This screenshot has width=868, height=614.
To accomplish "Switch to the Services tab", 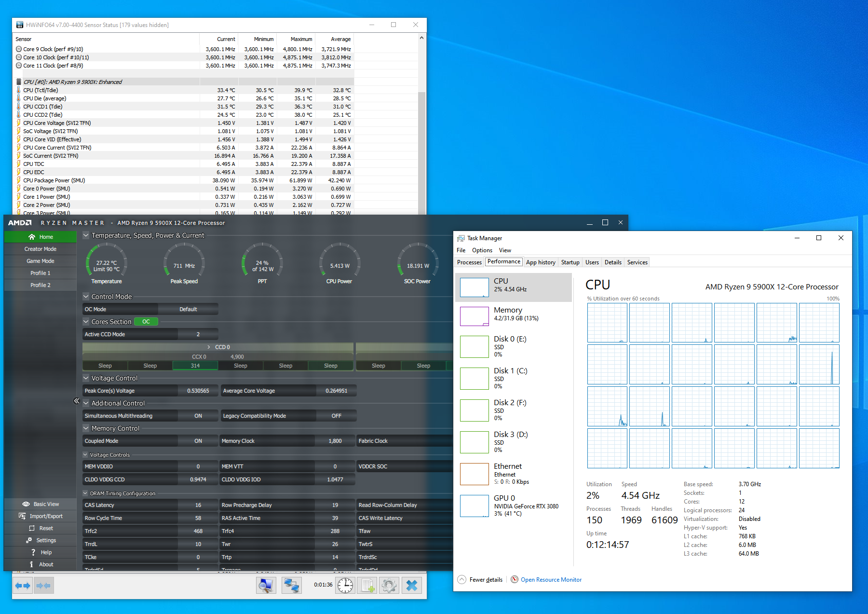I will click(x=637, y=262).
